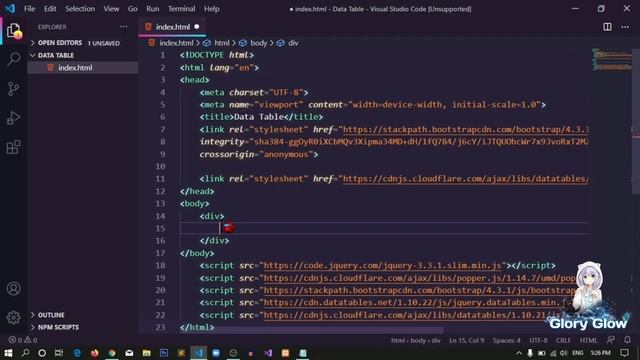Open Task View from the taskbar
Image resolution: width=640 pixels, height=360 pixels.
pos(59,353)
